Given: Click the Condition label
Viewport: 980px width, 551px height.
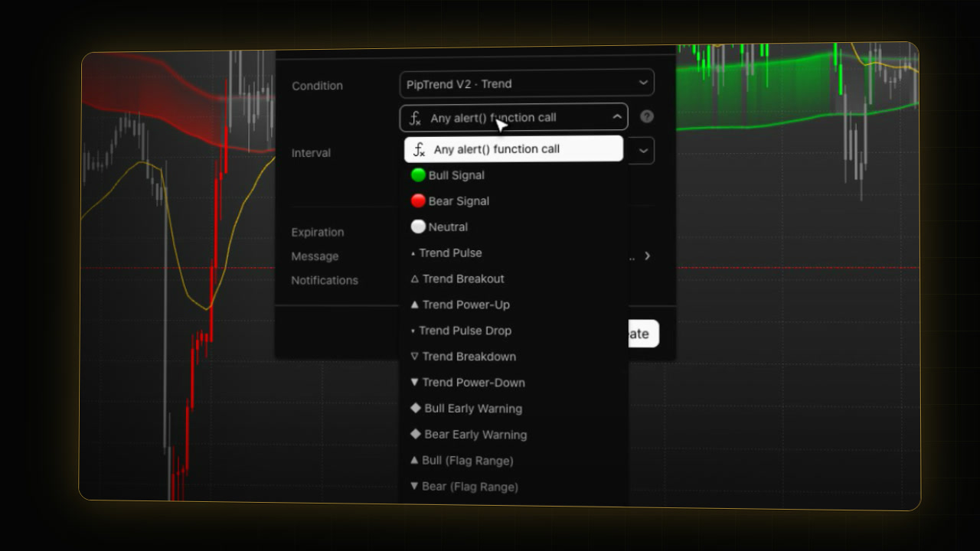Looking at the screenshot, I should click(317, 86).
